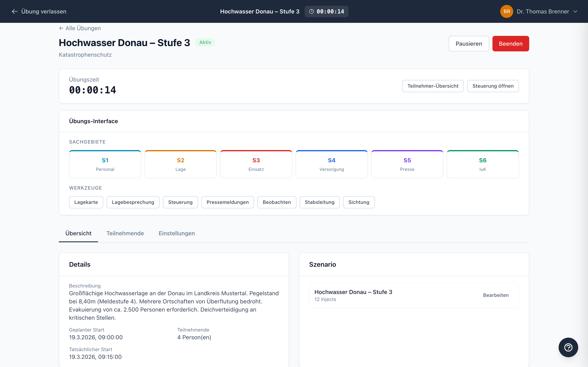Open the S6 IuK tile

483,164
